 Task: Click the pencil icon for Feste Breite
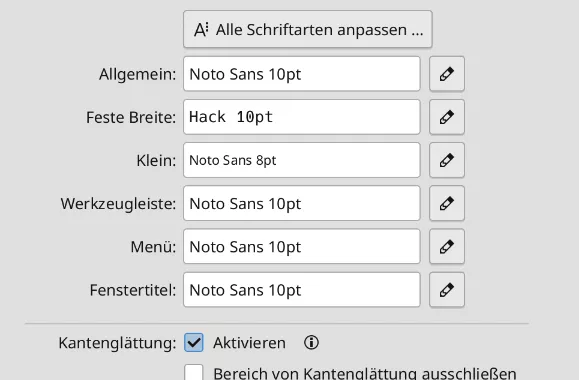[447, 117]
